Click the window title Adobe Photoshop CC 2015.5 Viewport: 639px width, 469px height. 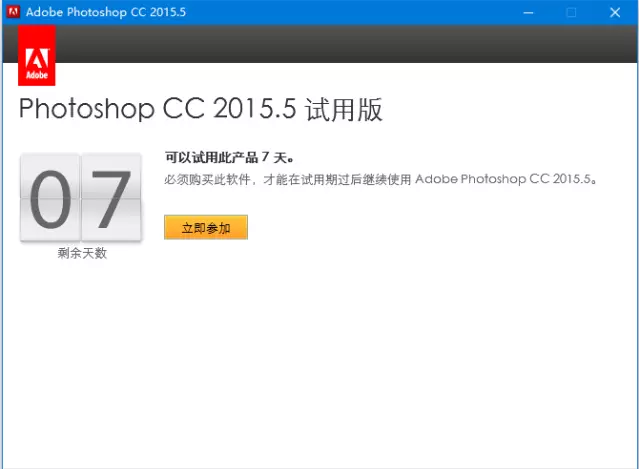(x=106, y=12)
